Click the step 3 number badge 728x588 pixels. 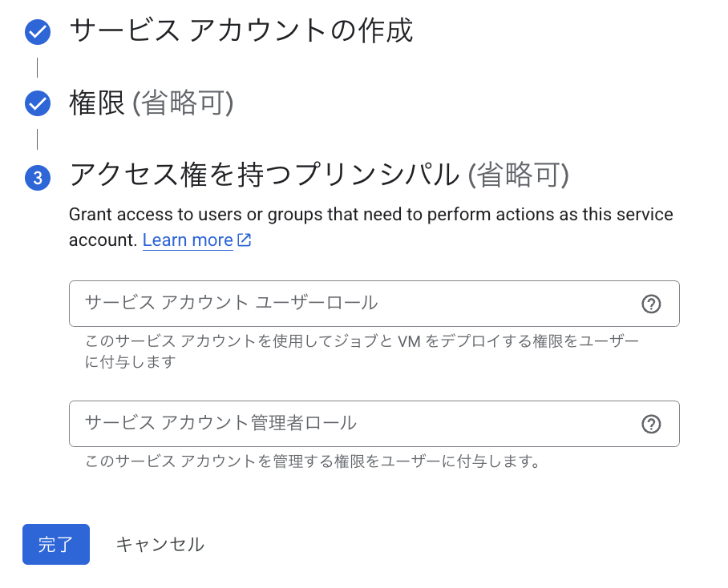coord(38,178)
